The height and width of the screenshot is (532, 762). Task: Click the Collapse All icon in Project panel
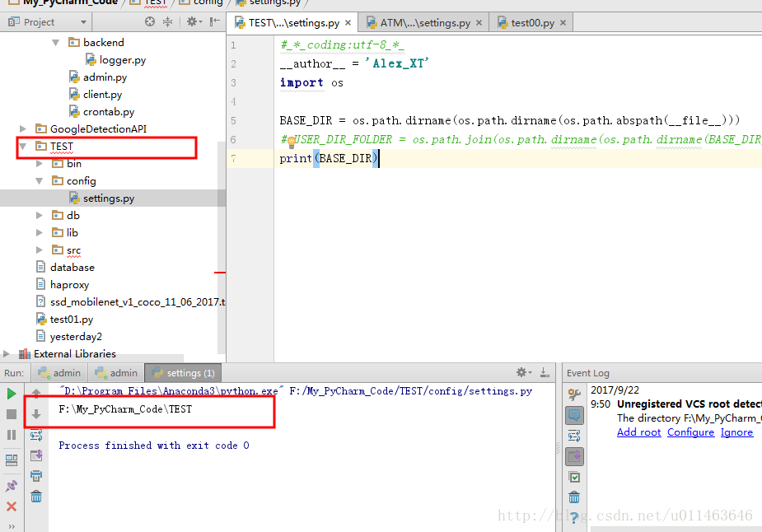168,21
